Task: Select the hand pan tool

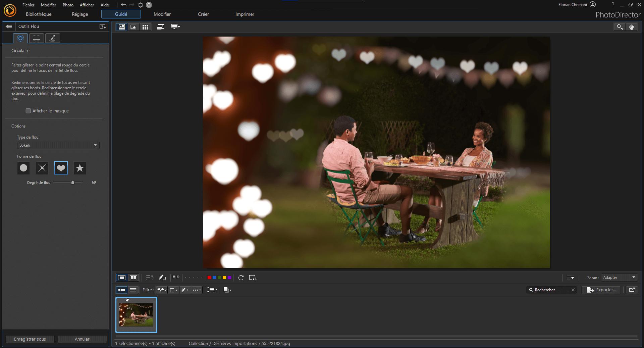Action: tap(632, 27)
